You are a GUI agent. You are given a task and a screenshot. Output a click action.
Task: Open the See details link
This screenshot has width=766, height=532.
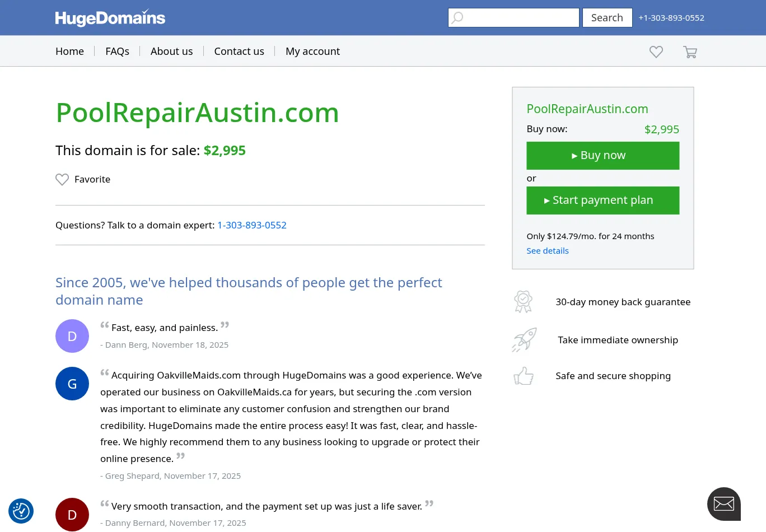[x=547, y=251]
